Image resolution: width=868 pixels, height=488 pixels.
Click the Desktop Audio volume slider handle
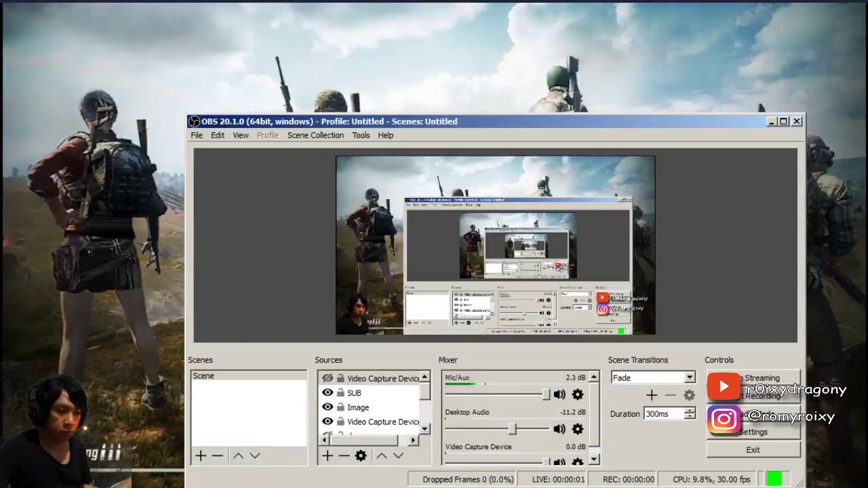coord(512,429)
